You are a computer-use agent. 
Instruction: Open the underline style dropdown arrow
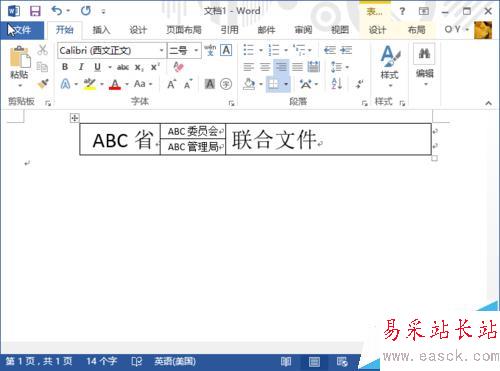pos(109,67)
